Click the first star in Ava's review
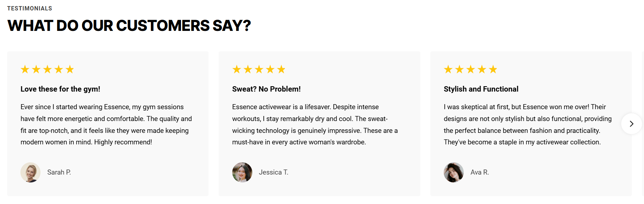This screenshot has height=204, width=644. pos(448,69)
